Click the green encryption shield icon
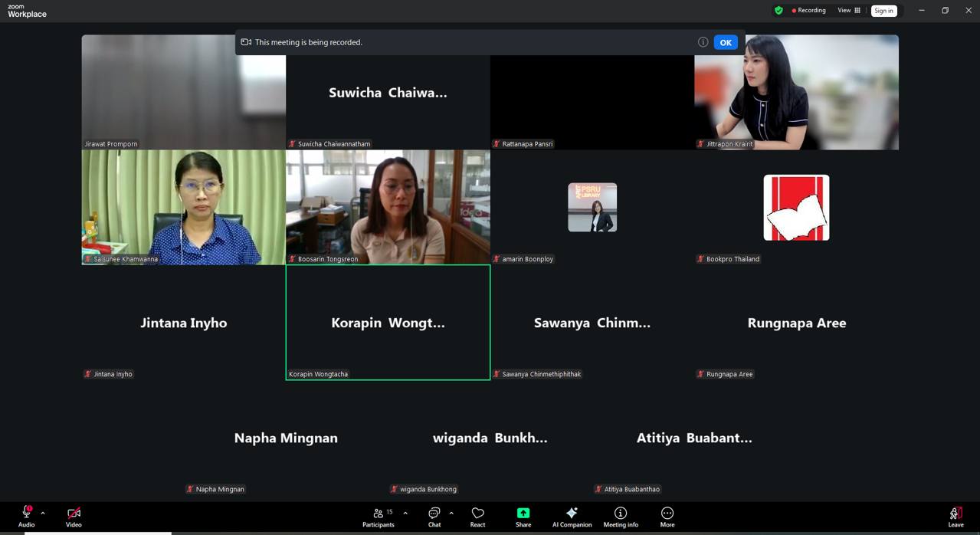 pyautogui.click(x=778, y=11)
